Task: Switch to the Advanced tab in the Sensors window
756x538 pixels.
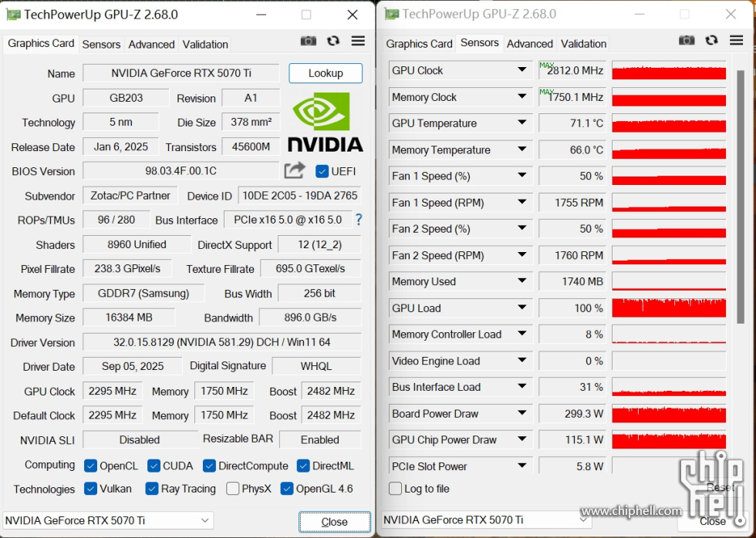Action: (530, 44)
